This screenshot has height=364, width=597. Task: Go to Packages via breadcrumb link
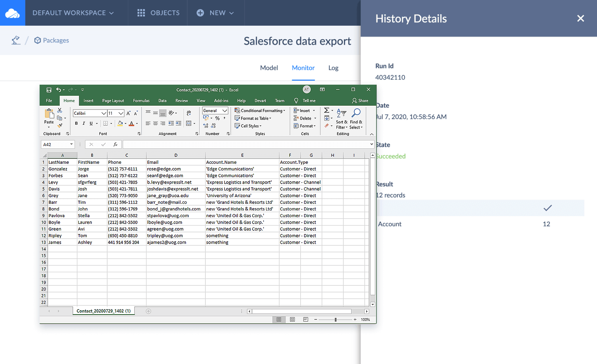tap(55, 40)
